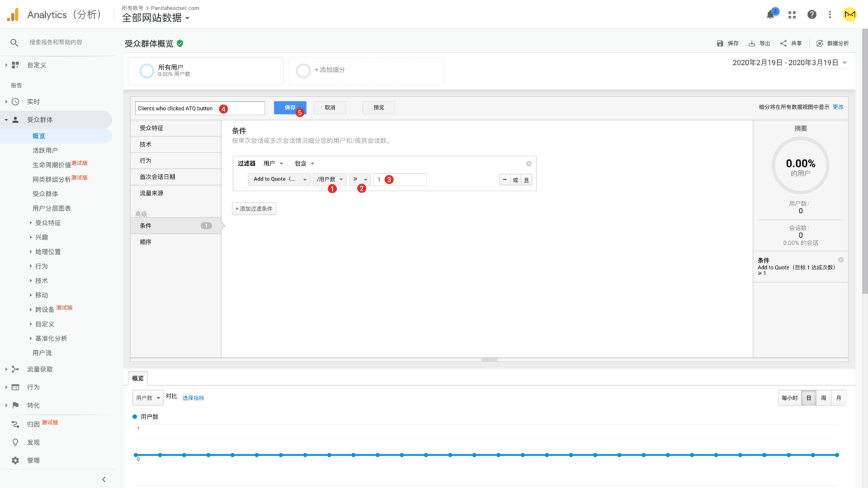Expand the 地理位置 tree item

click(x=31, y=252)
